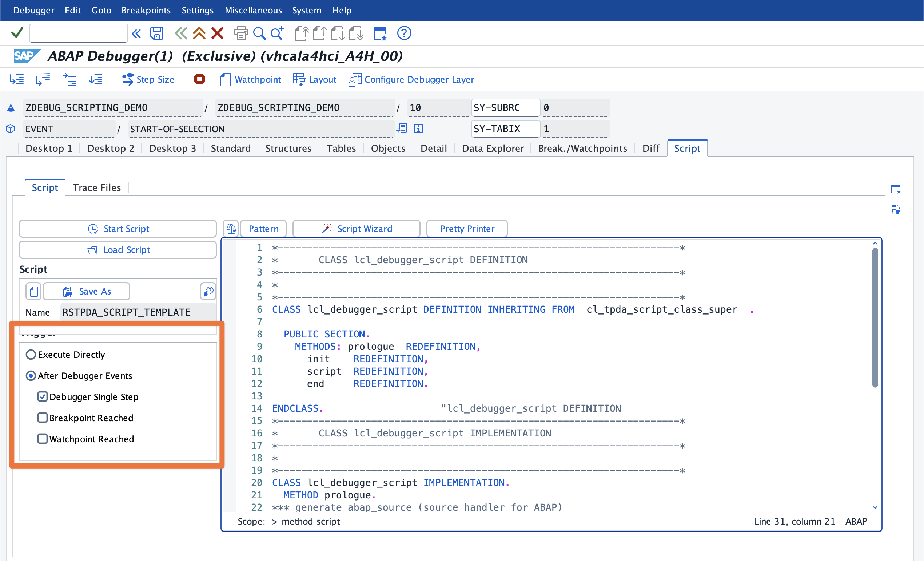This screenshot has height=561, width=924.
Task: Click the double-chevron collapse command field icon
Action: click(x=136, y=34)
